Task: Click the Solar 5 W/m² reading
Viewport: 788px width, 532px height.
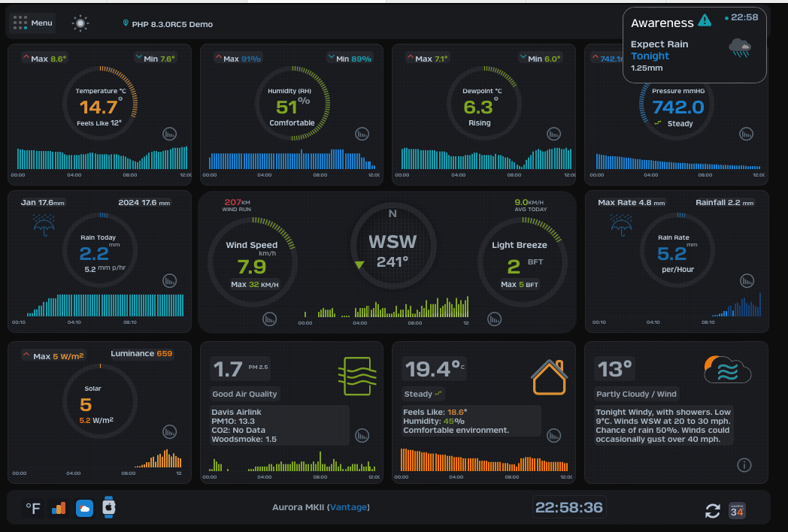Action: (86, 404)
